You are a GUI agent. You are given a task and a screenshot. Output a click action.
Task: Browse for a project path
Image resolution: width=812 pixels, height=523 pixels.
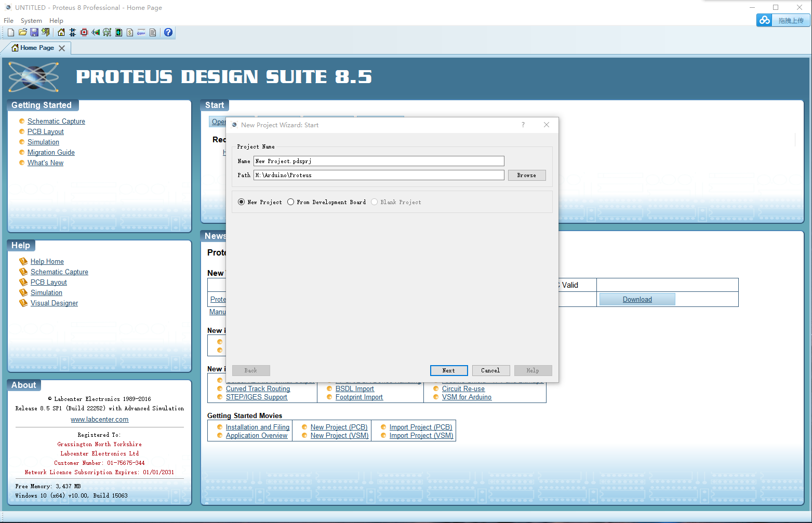pyautogui.click(x=526, y=175)
